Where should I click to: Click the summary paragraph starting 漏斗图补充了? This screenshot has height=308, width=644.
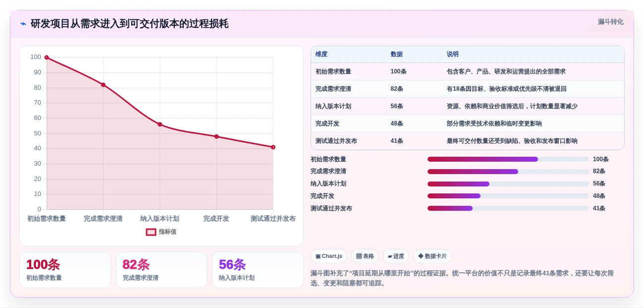tap(462, 278)
